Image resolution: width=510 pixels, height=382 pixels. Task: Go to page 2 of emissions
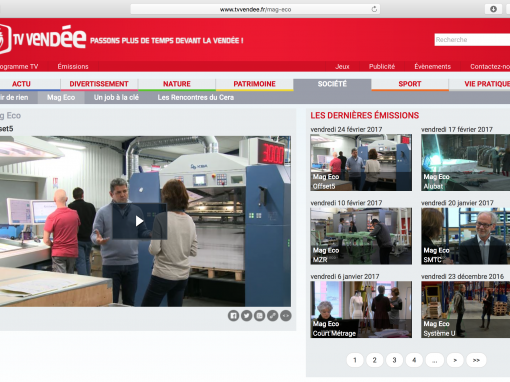click(x=374, y=360)
